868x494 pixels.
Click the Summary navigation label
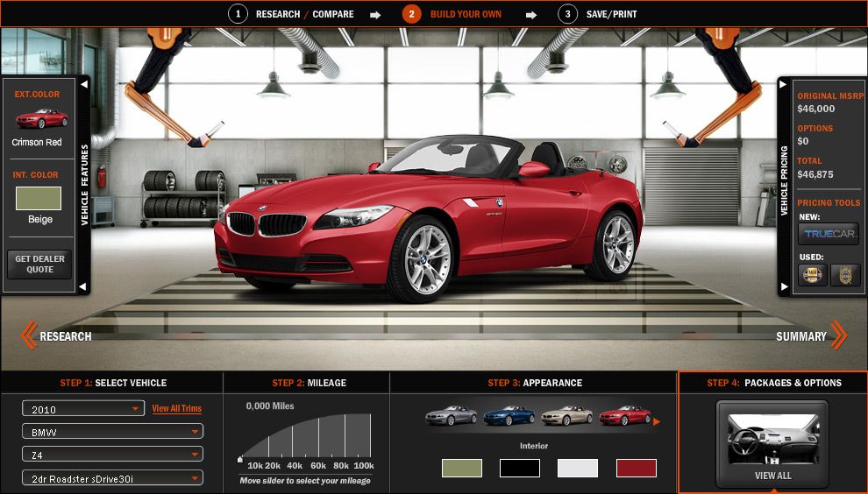(801, 336)
